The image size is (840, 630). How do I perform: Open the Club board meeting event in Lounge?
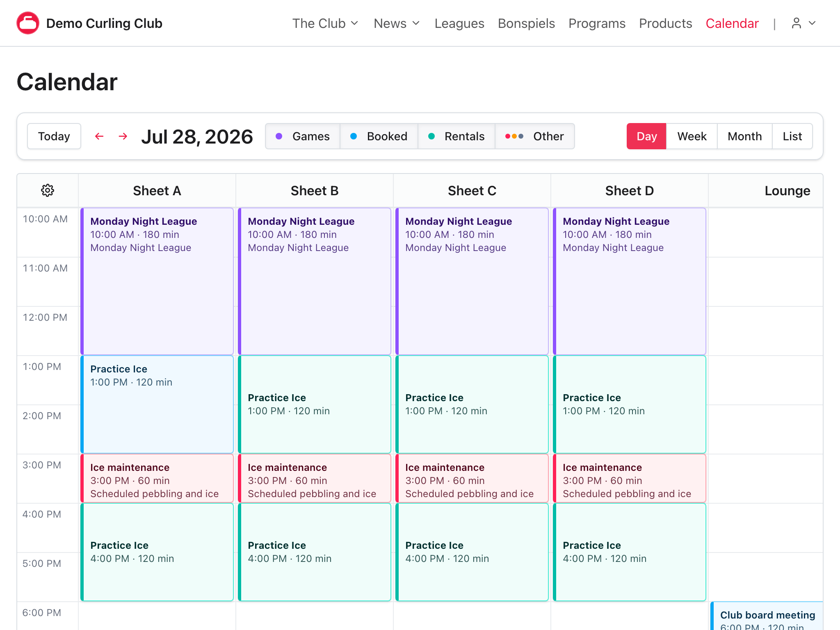click(767, 616)
